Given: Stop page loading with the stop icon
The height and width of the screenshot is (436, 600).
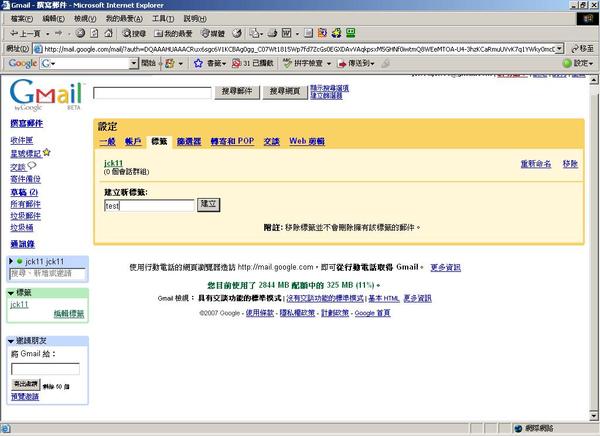Looking at the screenshot, I should [80, 33].
